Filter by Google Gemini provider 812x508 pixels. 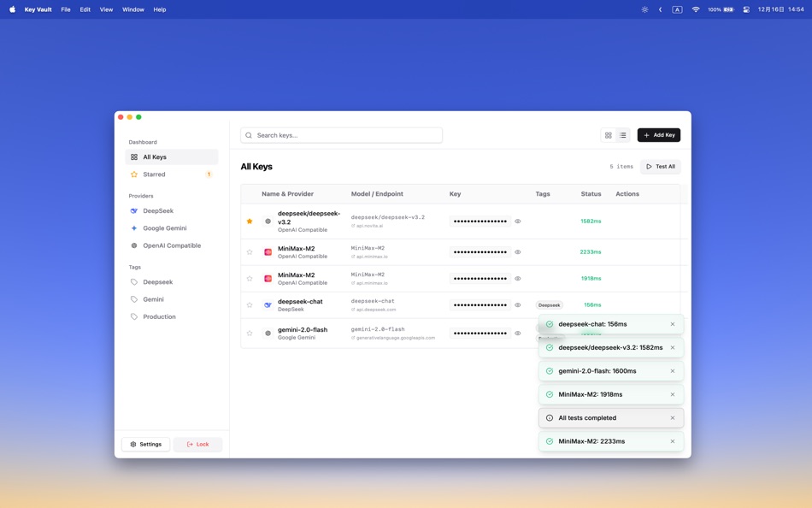[x=172, y=228]
